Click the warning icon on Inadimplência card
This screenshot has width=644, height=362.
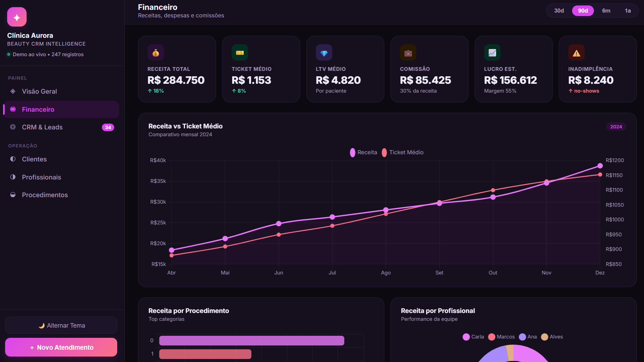[x=577, y=52]
